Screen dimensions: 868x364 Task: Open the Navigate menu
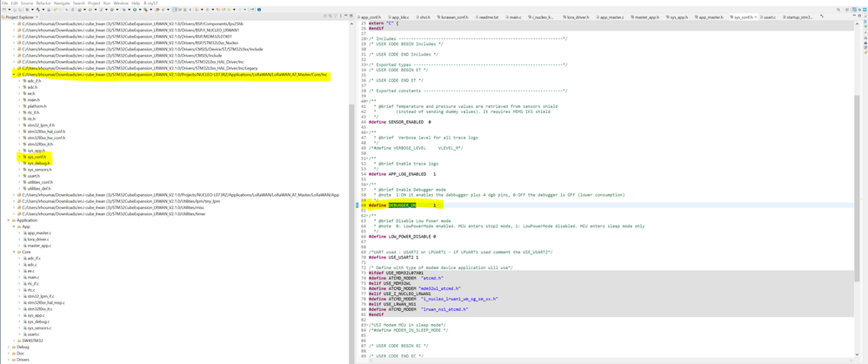click(x=62, y=3)
